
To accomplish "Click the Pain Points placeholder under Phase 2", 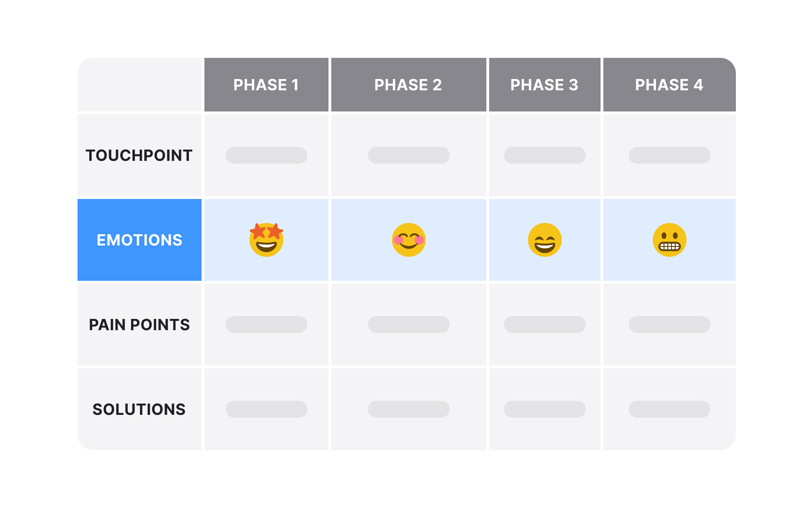I will 408,325.
